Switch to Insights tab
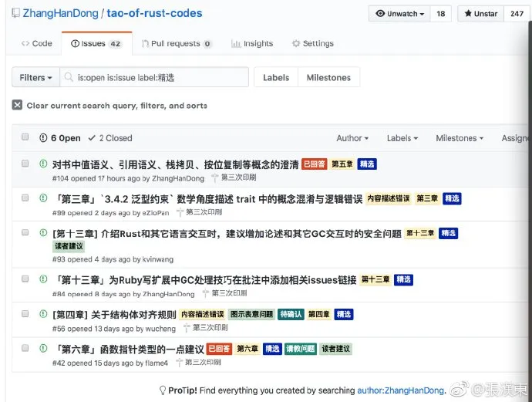Viewport: 532px width, 402px height. [x=252, y=43]
